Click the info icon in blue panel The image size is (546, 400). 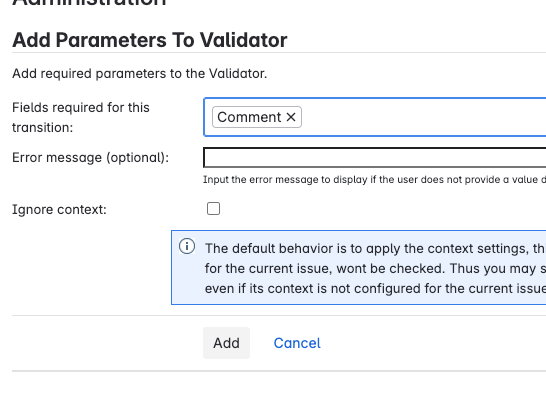pos(187,246)
